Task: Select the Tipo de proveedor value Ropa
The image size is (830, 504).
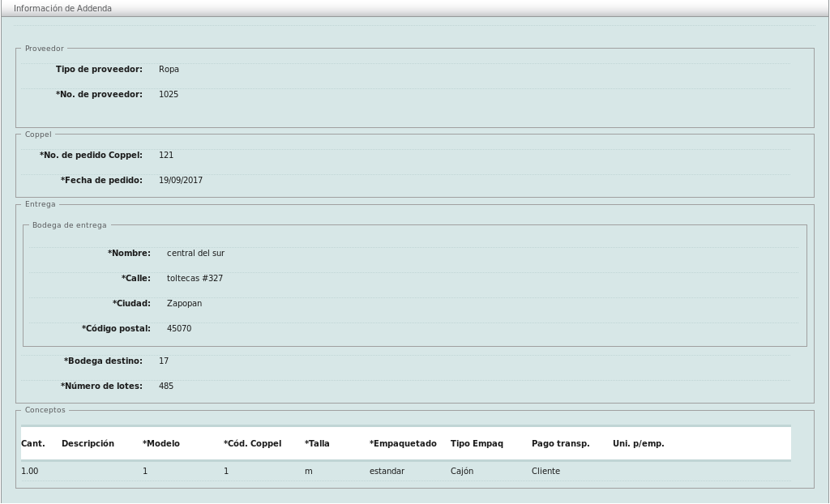Action: (169, 70)
